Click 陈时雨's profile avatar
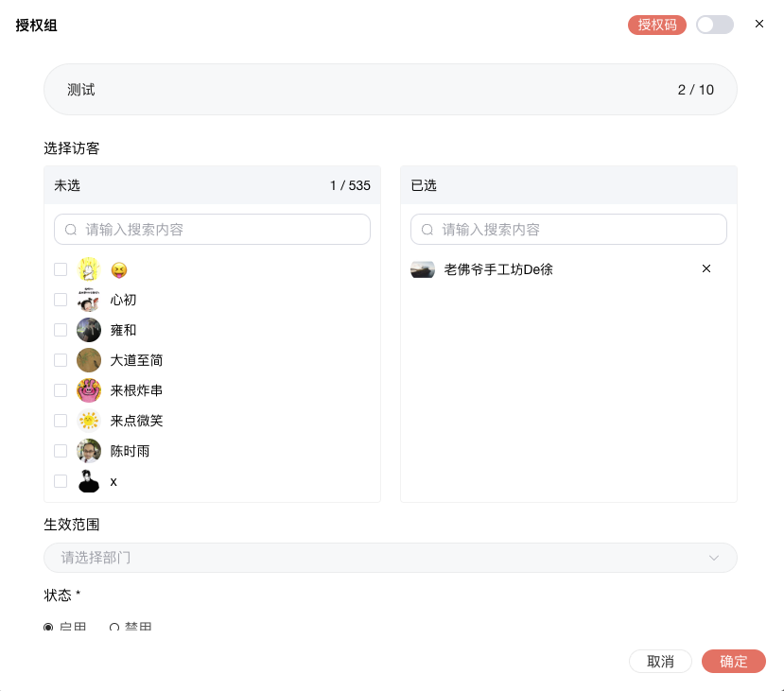Viewport: 784px width, 691px height. [x=89, y=451]
